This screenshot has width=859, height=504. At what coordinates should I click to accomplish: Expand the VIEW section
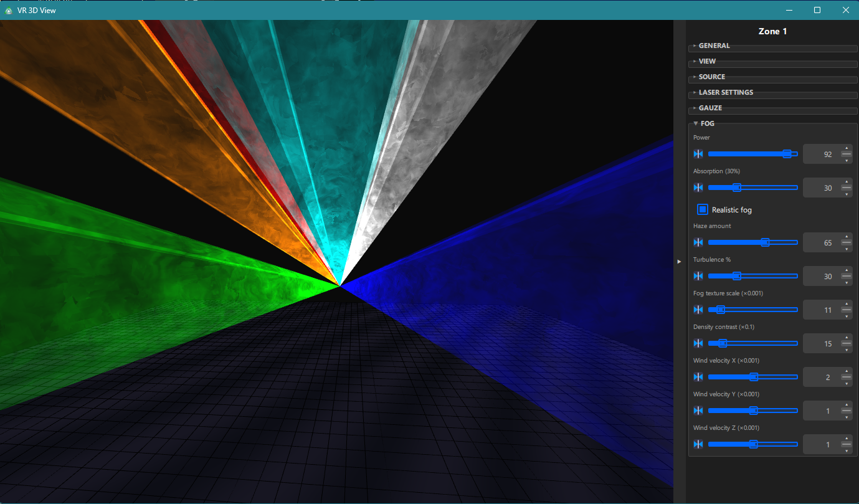pyautogui.click(x=706, y=61)
